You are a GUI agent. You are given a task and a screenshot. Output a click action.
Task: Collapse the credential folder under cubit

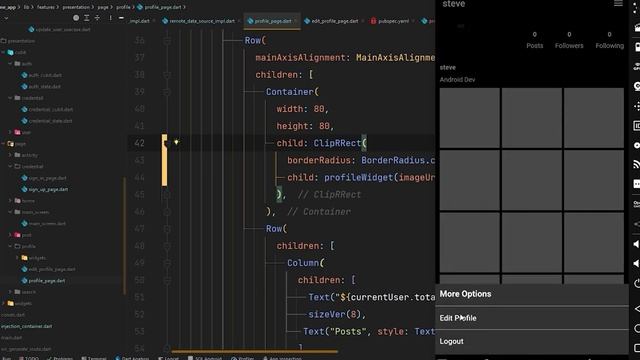click(x=10, y=98)
